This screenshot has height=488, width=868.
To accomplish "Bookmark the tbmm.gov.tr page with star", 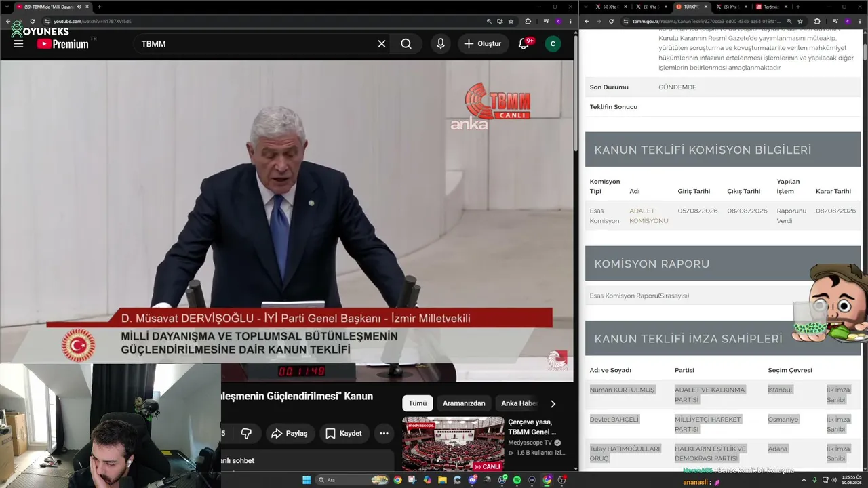I will coord(800,21).
